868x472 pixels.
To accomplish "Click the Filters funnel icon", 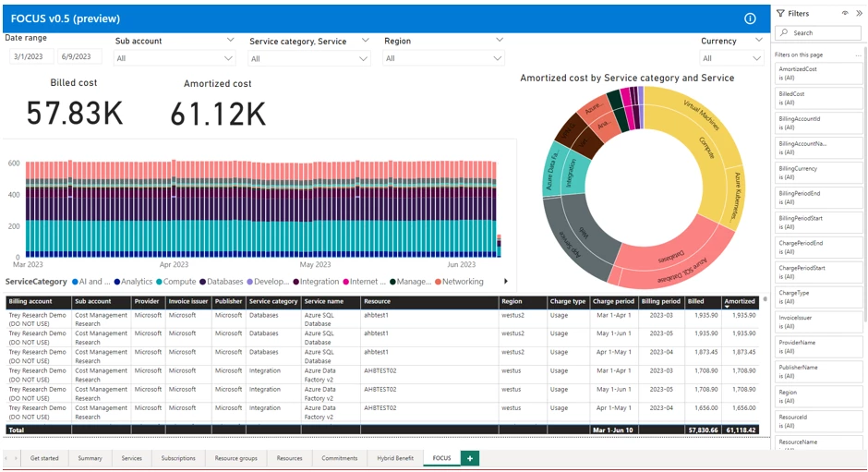I will coord(780,14).
